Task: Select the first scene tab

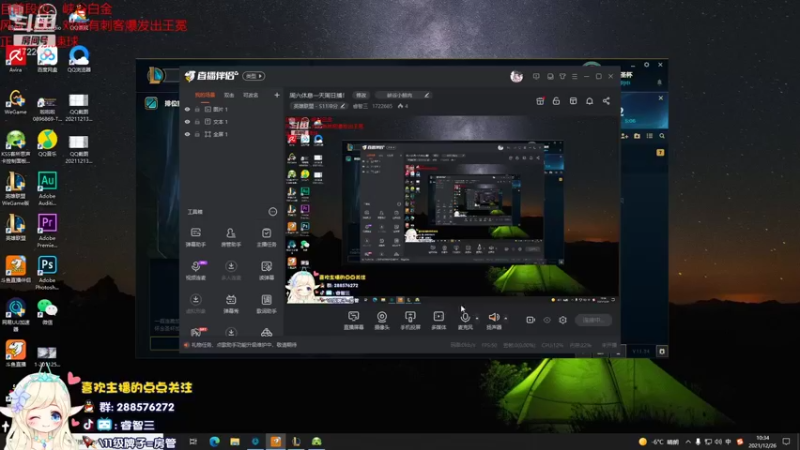Action: pos(205,95)
